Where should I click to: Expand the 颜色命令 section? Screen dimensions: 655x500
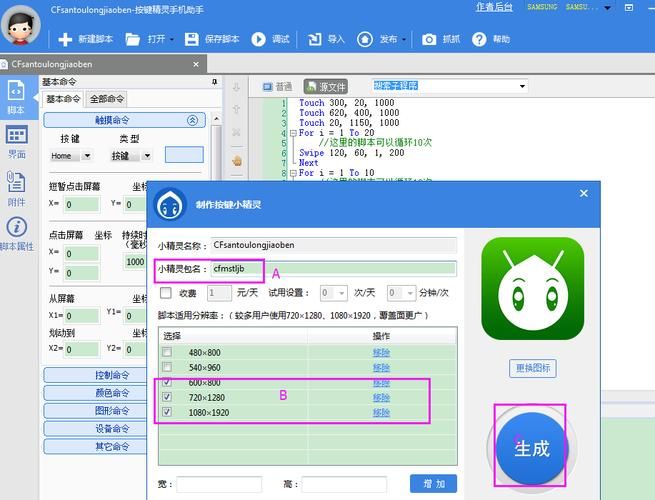96,393
